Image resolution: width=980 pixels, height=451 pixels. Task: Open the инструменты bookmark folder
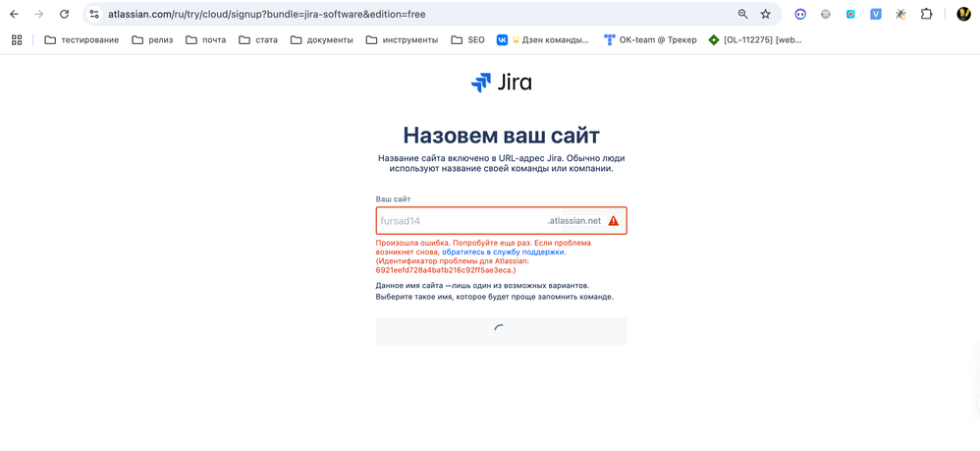(x=402, y=39)
